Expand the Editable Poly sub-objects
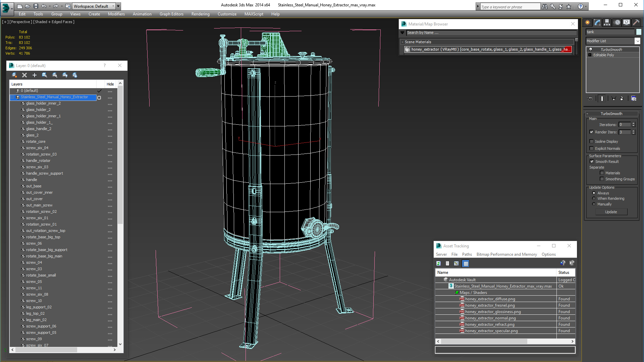This screenshot has height=362, width=644. coord(590,55)
